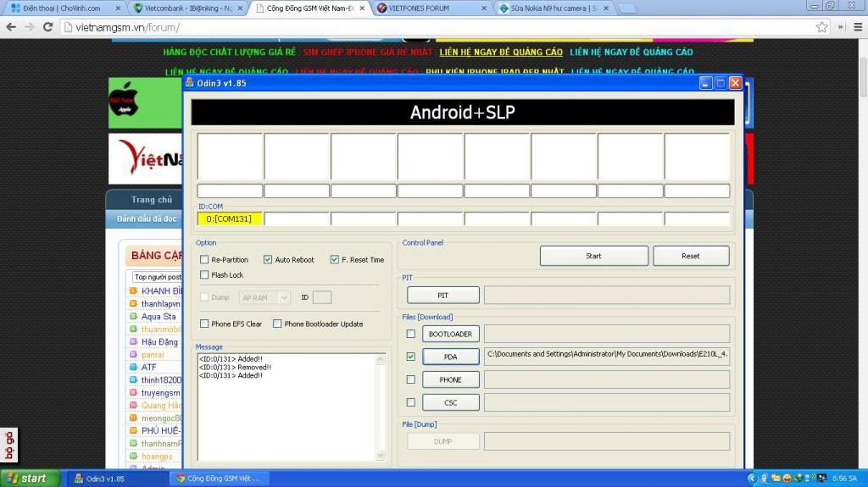Tick the Re-Partition checkbox in Odin3
This screenshot has width=868, height=487.
[204, 259]
